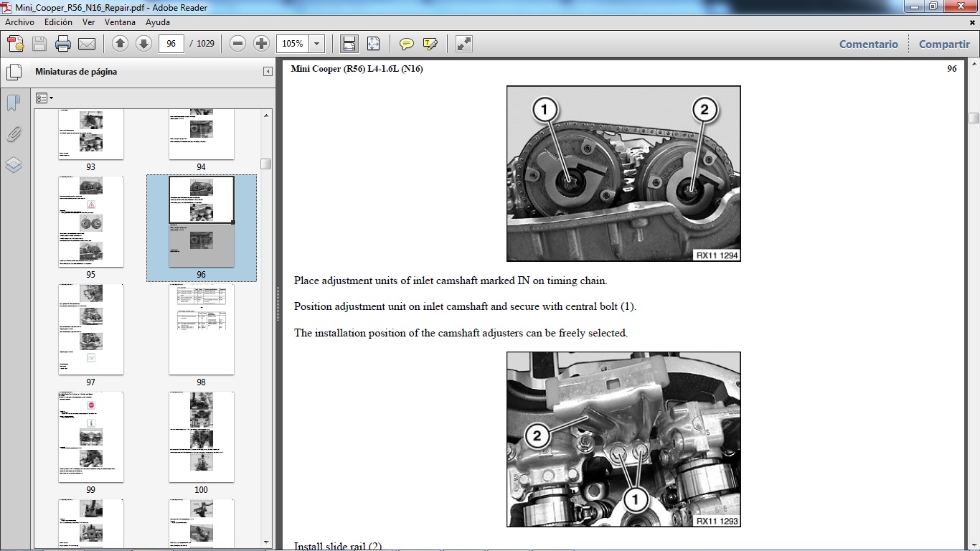Select page 94 thumbnail

pyautogui.click(x=201, y=135)
